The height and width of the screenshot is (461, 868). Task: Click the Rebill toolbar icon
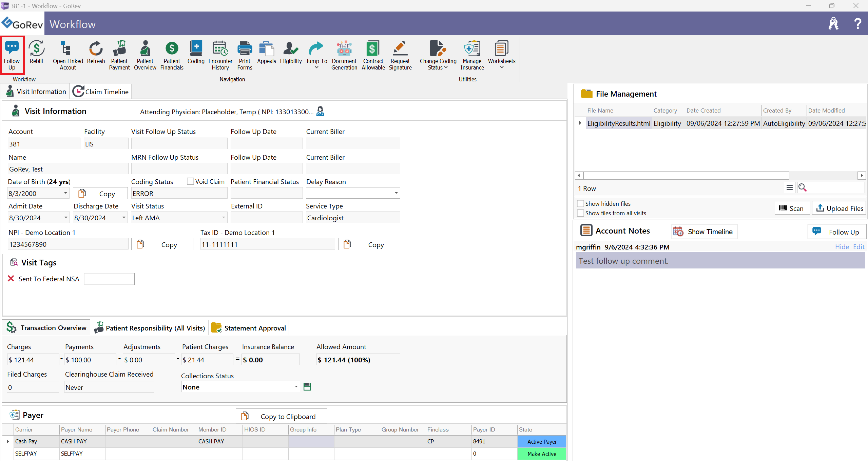coord(36,53)
